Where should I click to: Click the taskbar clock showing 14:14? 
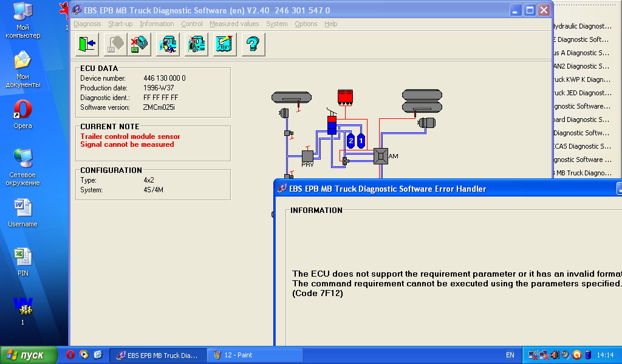point(606,356)
